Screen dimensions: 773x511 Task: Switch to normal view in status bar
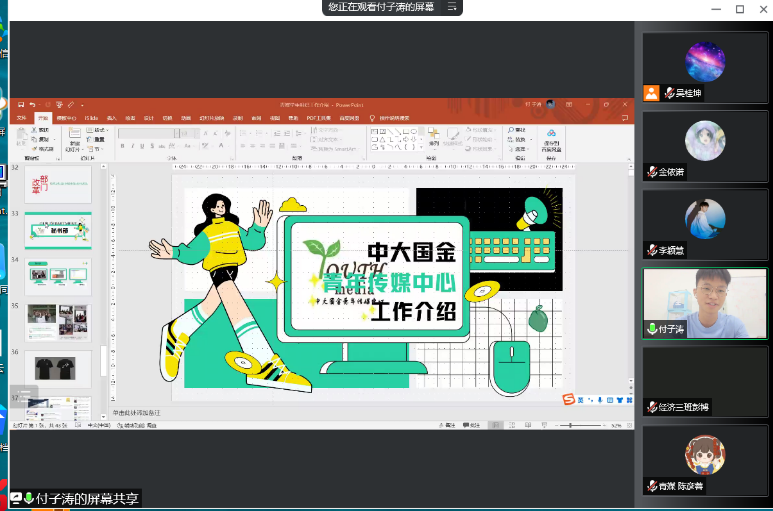coord(497,425)
